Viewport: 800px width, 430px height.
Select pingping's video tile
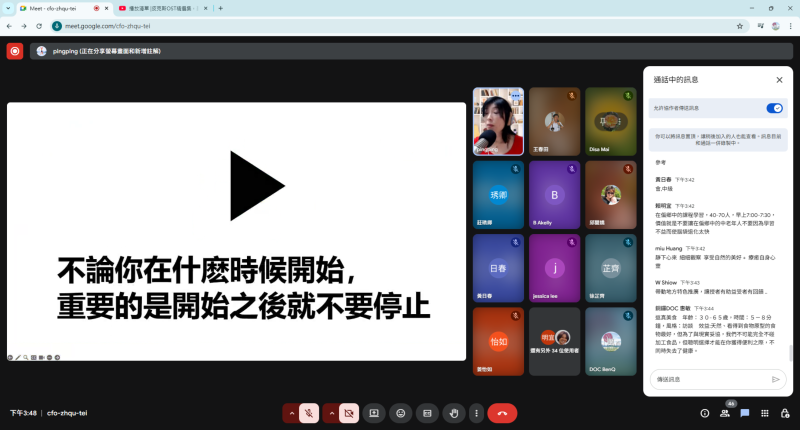(498, 121)
